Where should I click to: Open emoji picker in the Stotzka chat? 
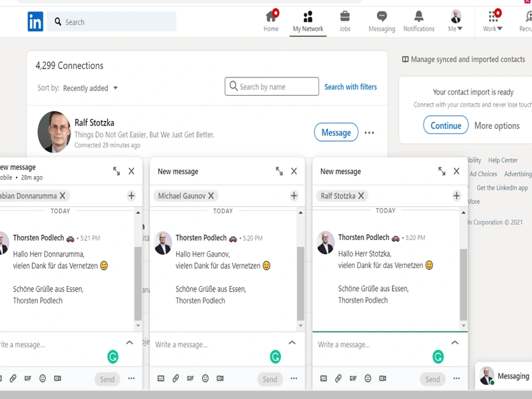368,378
